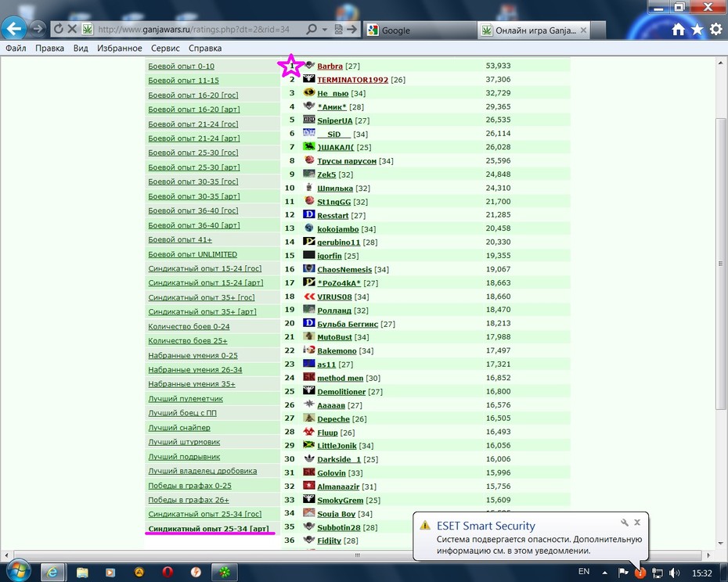Open player profile TERMINATOR1992
728x582 pixels.
point(352,79)
